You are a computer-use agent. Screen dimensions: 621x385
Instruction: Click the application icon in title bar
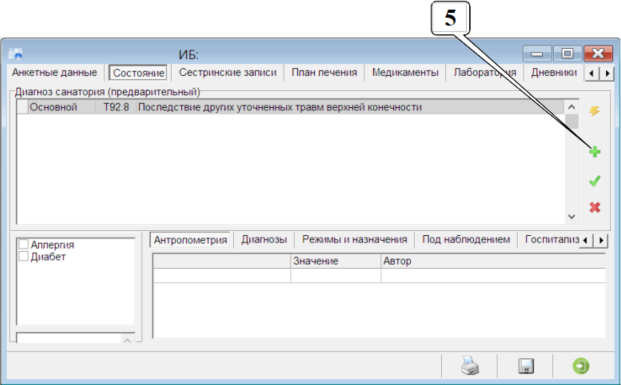point(16,53)
